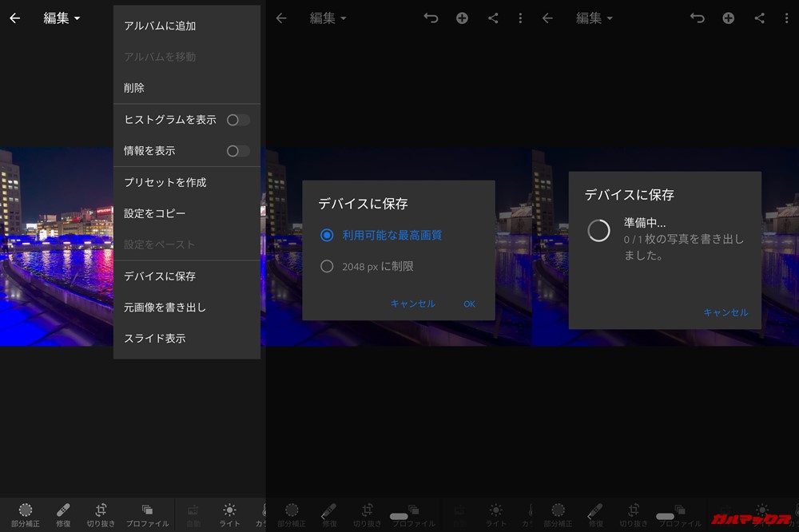Expand the 編集 dropdown in the rightmost screen
This screenshot has height=532, width=799.
point(594,18)
